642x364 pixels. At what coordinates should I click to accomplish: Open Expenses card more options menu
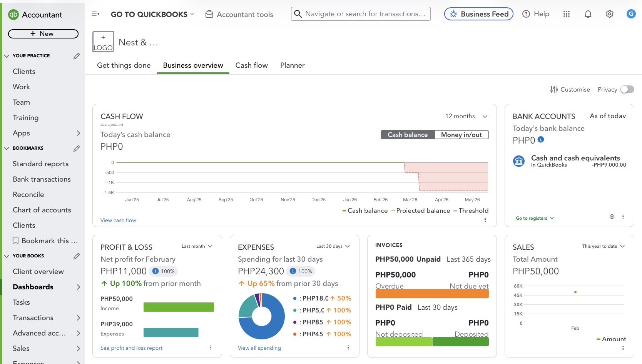[x=348, y=347]
